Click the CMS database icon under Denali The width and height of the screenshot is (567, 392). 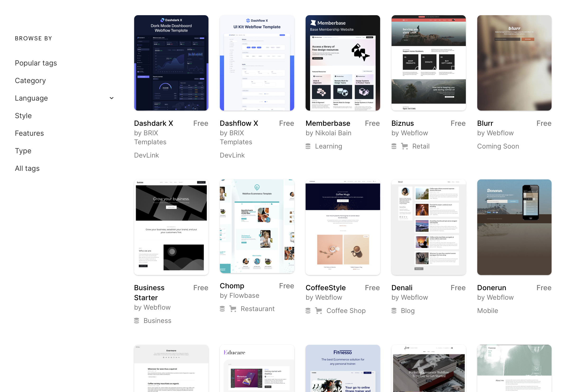[x=394, y=311]
